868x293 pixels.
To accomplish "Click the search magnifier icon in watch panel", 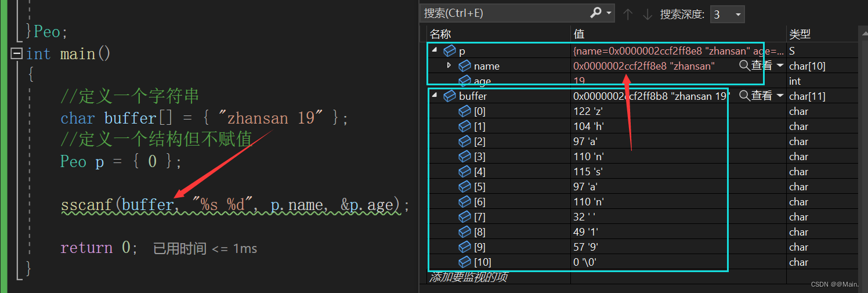I will [x=596, y=13].
